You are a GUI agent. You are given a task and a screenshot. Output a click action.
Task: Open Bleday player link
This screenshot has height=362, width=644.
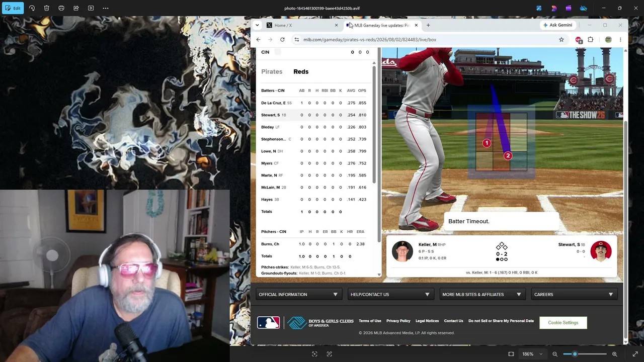[267, 127]
